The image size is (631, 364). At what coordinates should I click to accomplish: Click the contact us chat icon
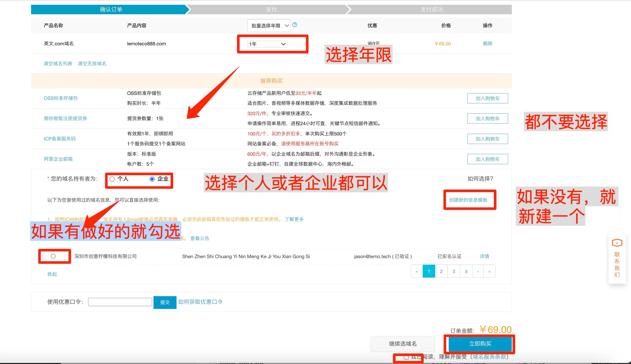point(617,243)
